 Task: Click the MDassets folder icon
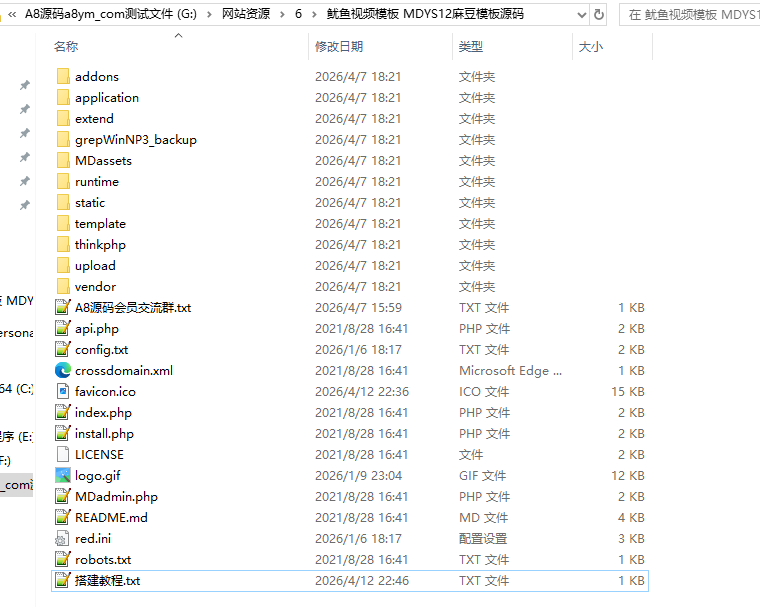pyautogui.click(x=63, y=160)
